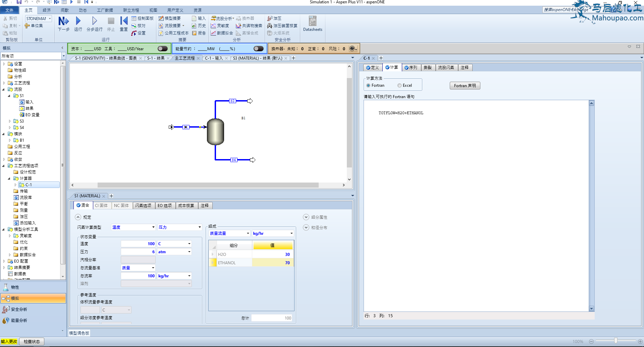This screenshot has width=644, height=347.
Task: Switch to 安全分析 safety analysis environment
Action: 33,309
